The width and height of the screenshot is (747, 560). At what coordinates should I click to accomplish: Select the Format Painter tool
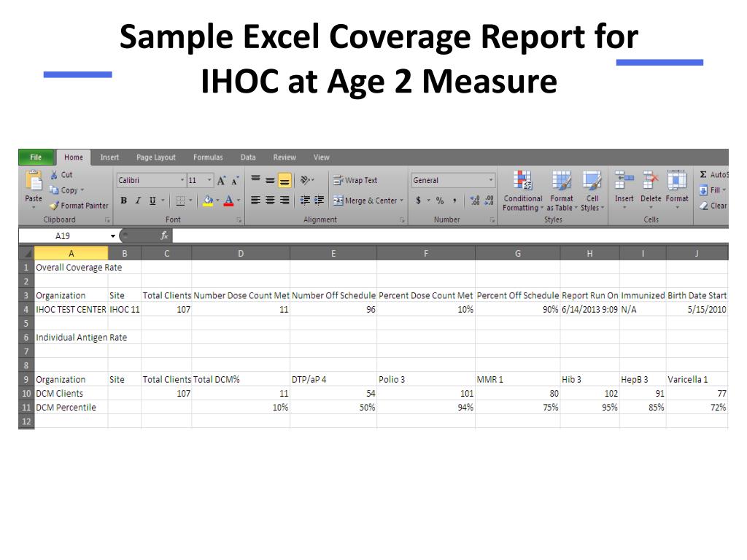(x=79, y=206)
